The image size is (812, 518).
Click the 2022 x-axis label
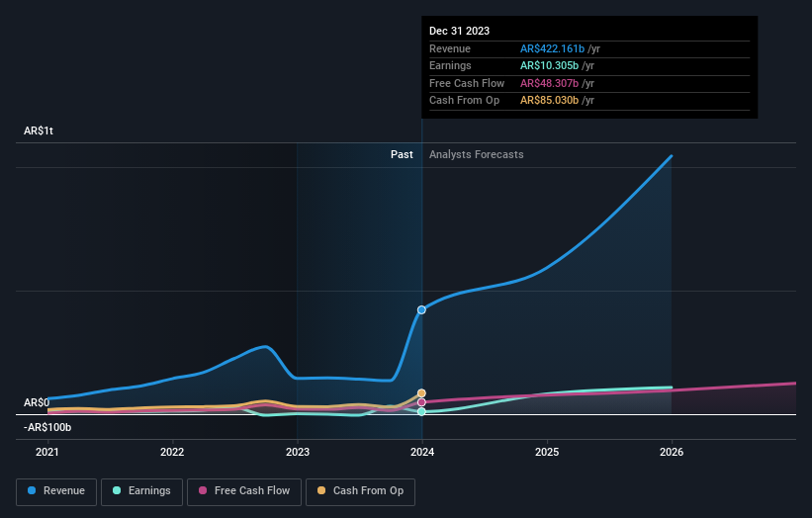coord(172,452)
